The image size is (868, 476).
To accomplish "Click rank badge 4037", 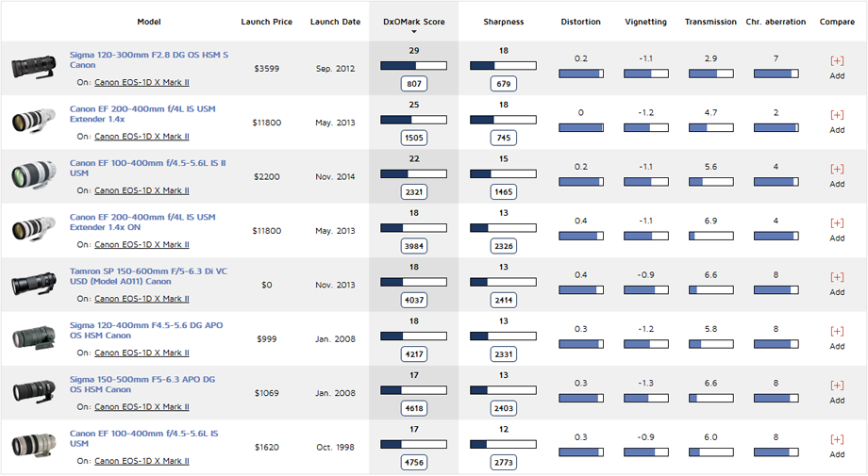I will tap(413, 301).
